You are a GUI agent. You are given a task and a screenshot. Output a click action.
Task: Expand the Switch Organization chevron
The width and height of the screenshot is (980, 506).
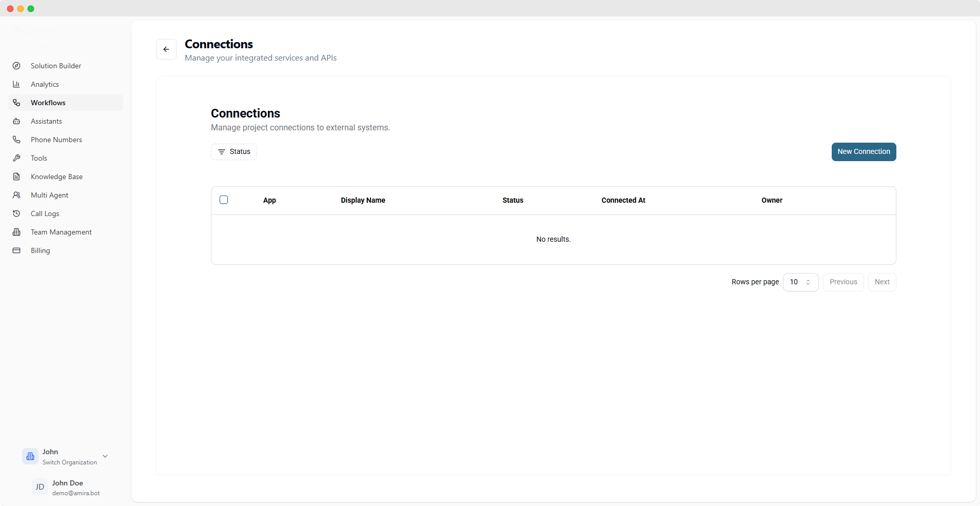click(105, 456)
